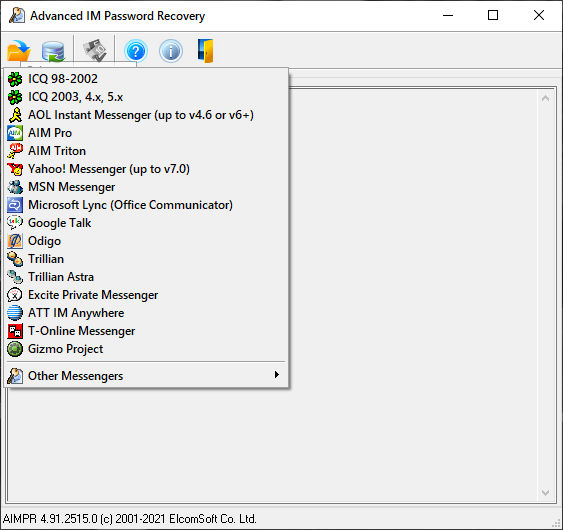Select Trillian Astra menu item
The image size is (563, 530).
coord(146,277)
